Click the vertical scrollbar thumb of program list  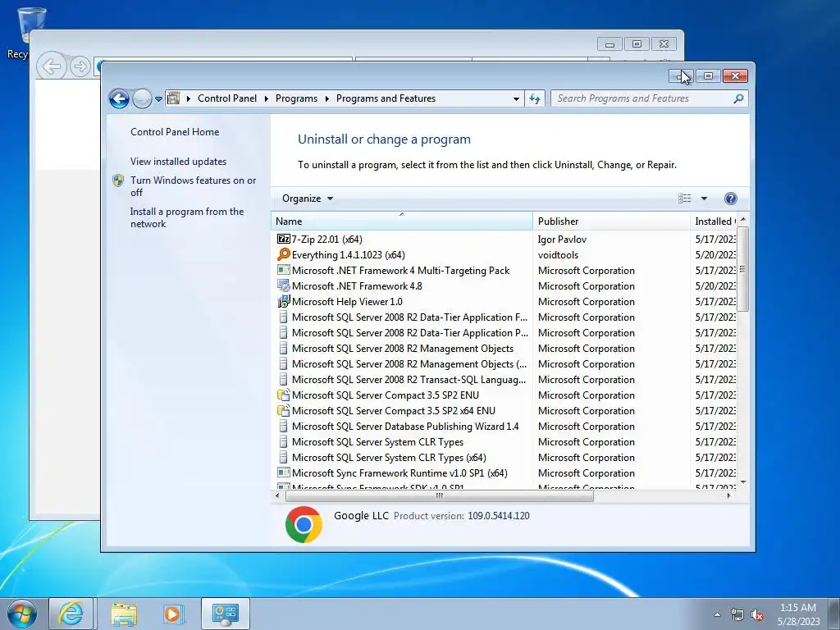pos(742,269)
